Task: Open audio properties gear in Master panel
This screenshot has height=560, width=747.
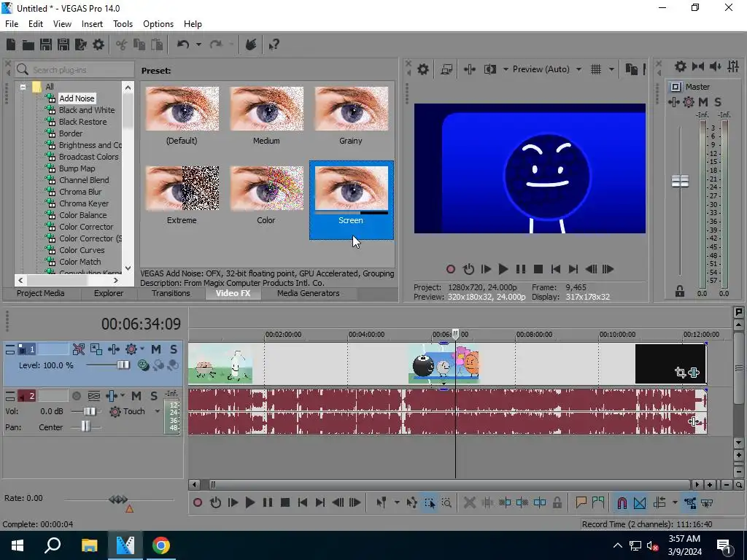Action: coord(681,66)
